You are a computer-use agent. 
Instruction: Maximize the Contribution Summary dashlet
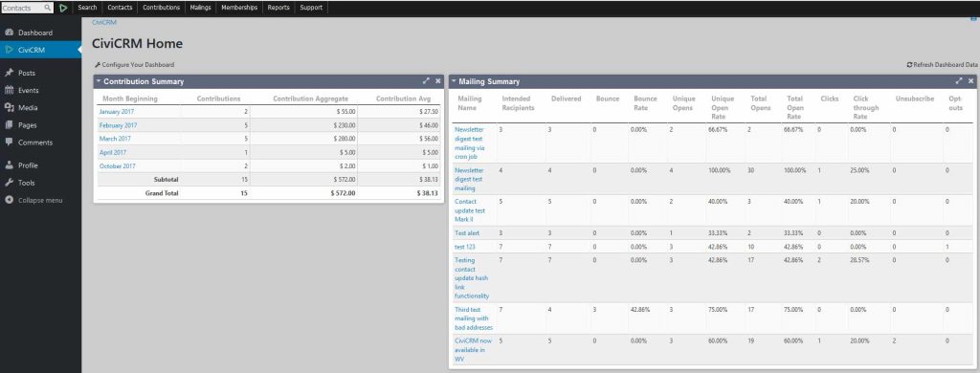pos(426,81)
